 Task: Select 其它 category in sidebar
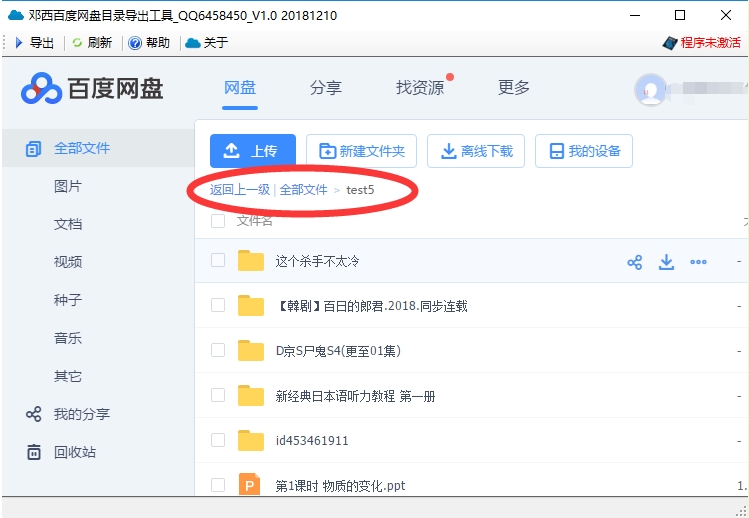68,377
